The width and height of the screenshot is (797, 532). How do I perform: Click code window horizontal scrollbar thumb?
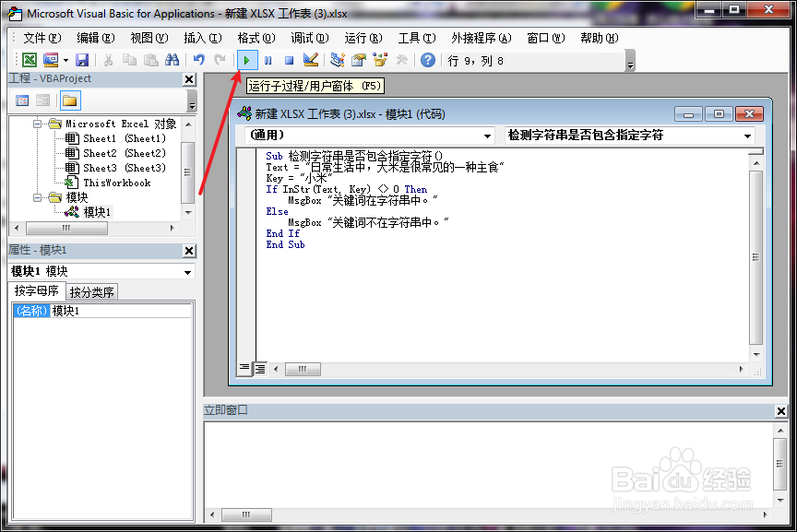point(303,369)
